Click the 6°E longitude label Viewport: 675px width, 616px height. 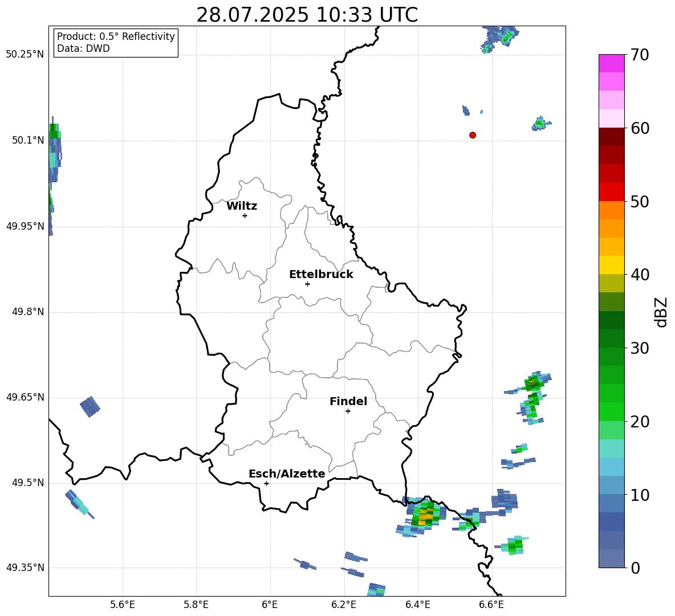click(x=270, y=605)
